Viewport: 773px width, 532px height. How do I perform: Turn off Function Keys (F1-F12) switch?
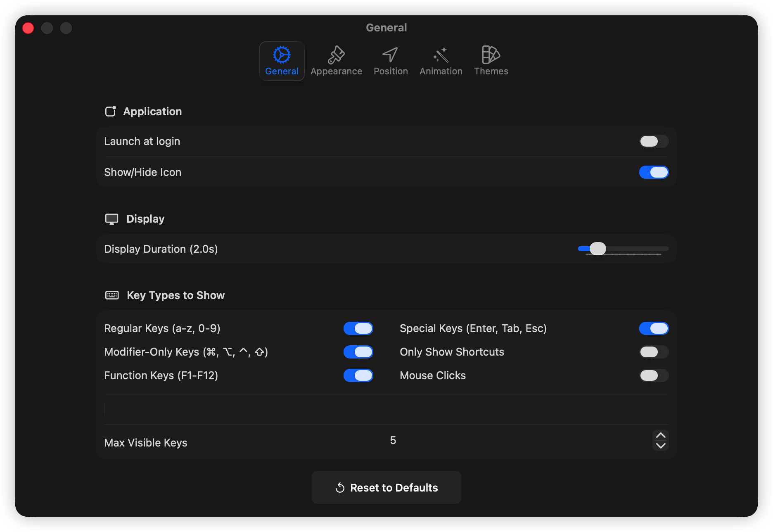tap(358, 375)
